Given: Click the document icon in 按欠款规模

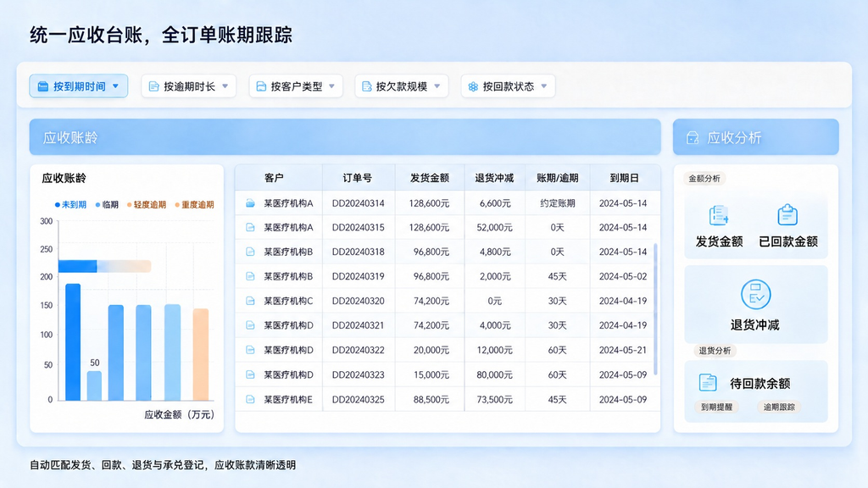Looking at the screenshot, I should (x=366, y=86).
